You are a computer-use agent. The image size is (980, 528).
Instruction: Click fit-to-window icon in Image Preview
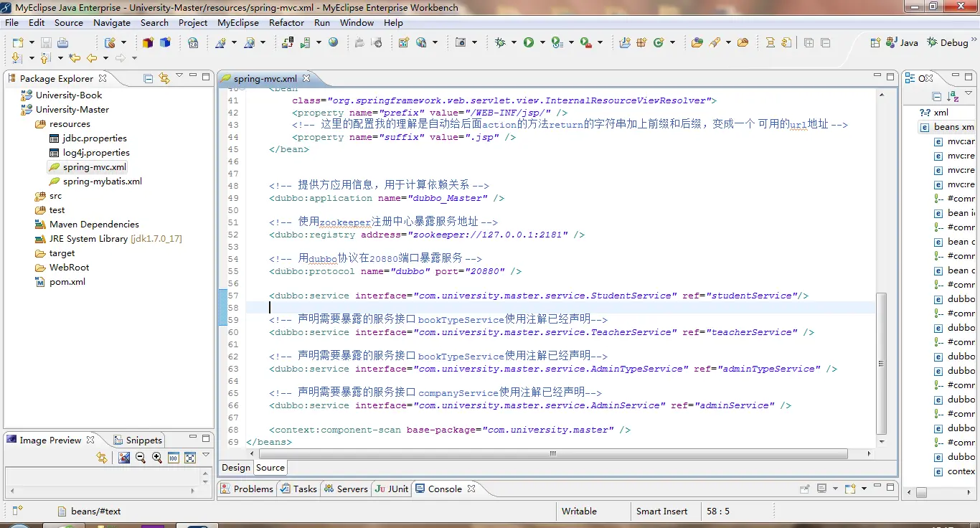[x=190, y=458]
